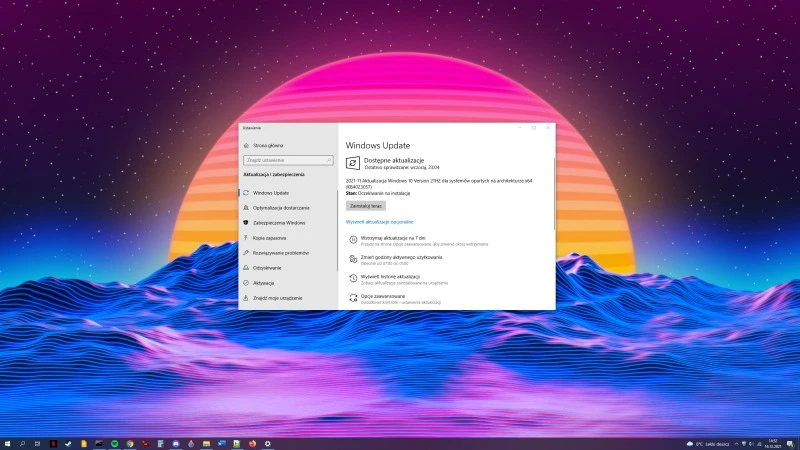
Task: Open Zmień godziny aktywnego użytkowania
Action: click(402, 257)
